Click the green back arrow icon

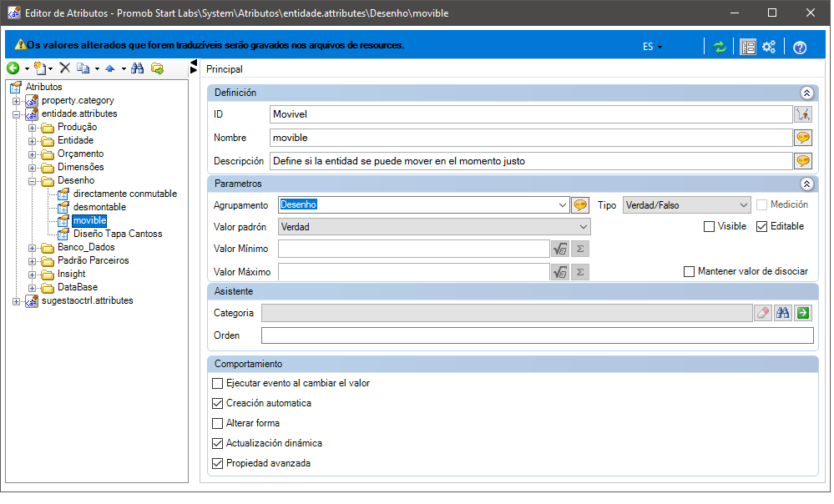point(13,68)
